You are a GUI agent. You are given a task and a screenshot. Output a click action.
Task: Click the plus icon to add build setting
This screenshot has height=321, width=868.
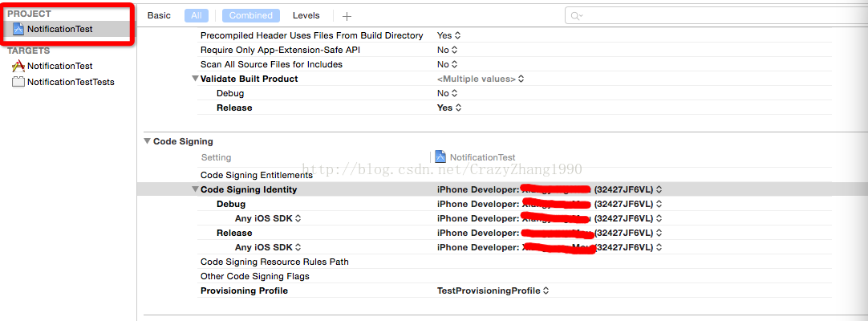coord(347,15)
